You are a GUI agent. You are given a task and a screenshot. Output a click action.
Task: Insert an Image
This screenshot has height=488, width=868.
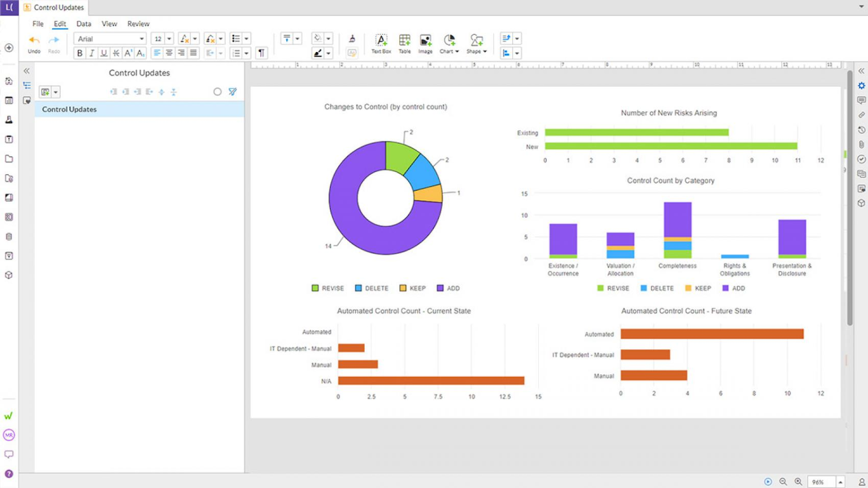pyautogui.click(x=425, y=43)
